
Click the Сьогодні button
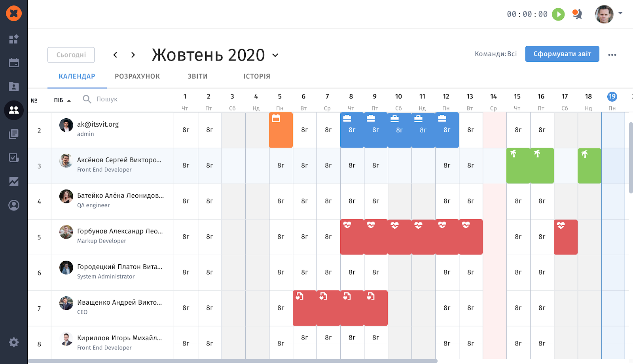point(71,55)
